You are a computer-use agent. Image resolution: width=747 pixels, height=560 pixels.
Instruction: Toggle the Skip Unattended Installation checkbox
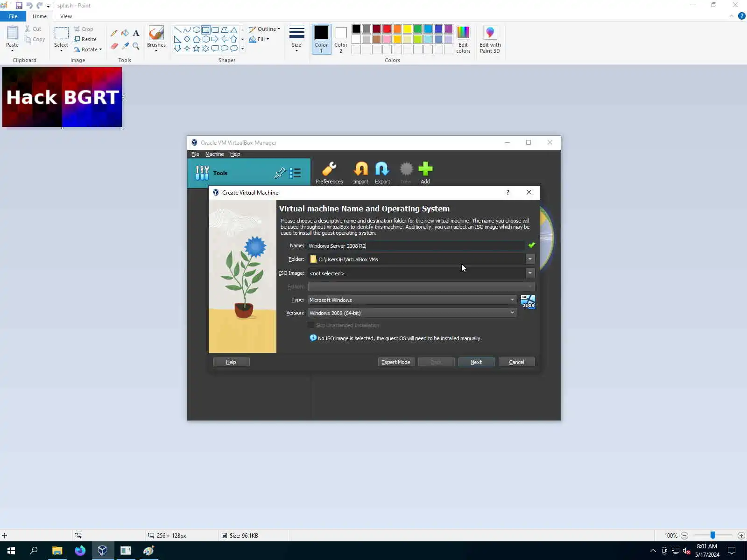click(x=311, y=325)
